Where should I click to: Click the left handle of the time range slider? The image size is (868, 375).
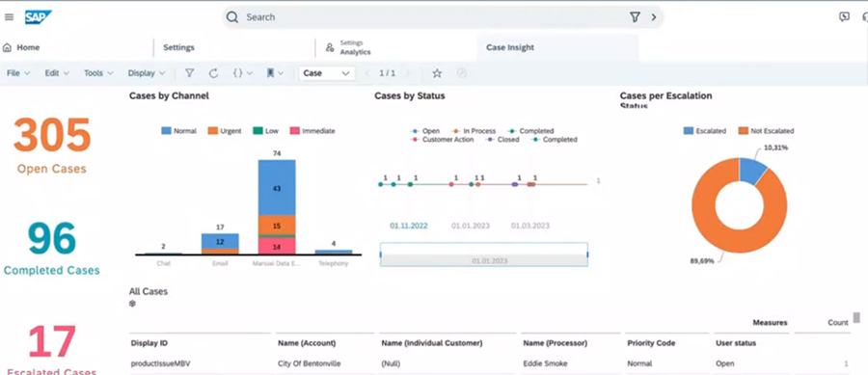[380, 254]
